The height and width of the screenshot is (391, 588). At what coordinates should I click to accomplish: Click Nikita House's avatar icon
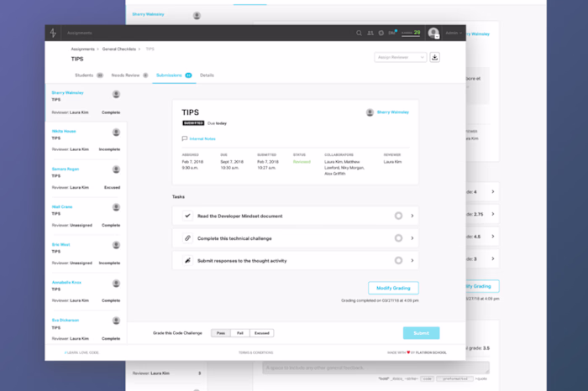pyautogui.click(x=116, y=133)
